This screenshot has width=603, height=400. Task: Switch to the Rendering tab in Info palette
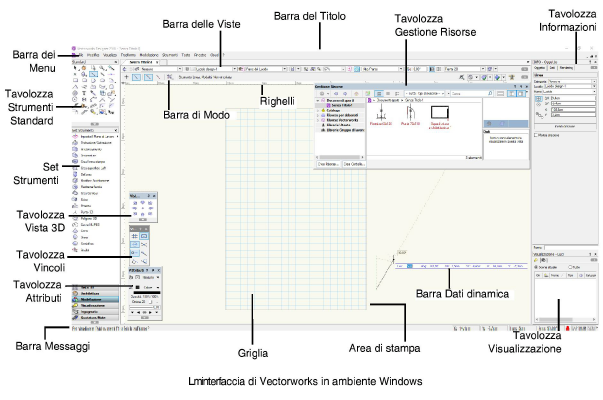(566, 68)
